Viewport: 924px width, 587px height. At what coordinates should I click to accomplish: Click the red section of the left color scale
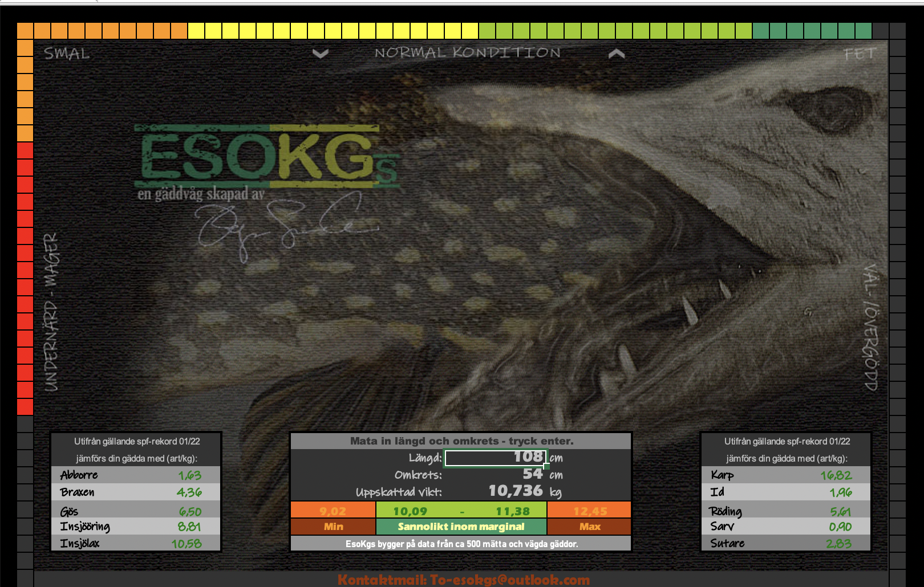click(x=25, y=278)
